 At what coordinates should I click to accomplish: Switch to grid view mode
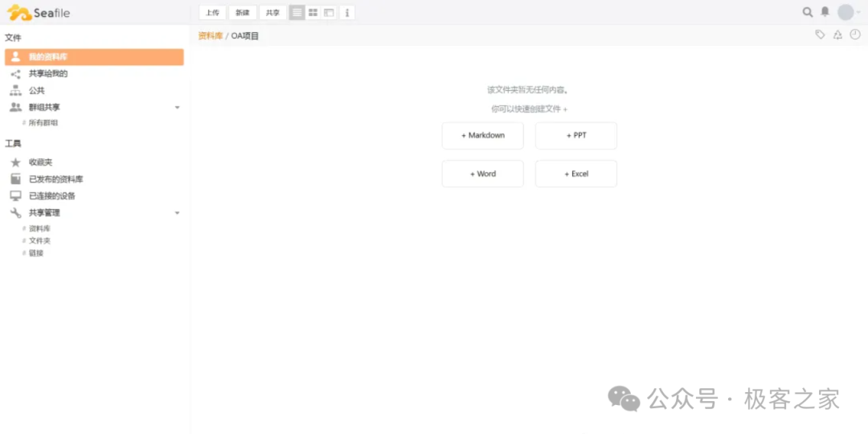pyautogui.click(x=313, y=13)
